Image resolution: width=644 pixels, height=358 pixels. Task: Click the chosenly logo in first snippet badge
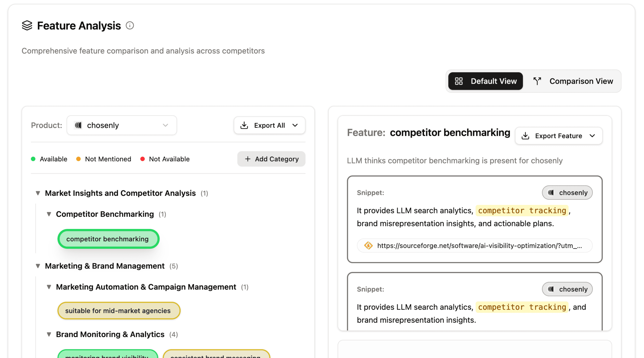click(551, 193)
